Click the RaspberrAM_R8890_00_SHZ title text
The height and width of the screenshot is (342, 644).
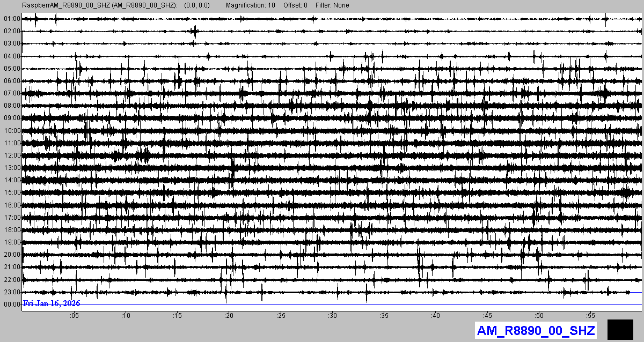click(99, 5)
